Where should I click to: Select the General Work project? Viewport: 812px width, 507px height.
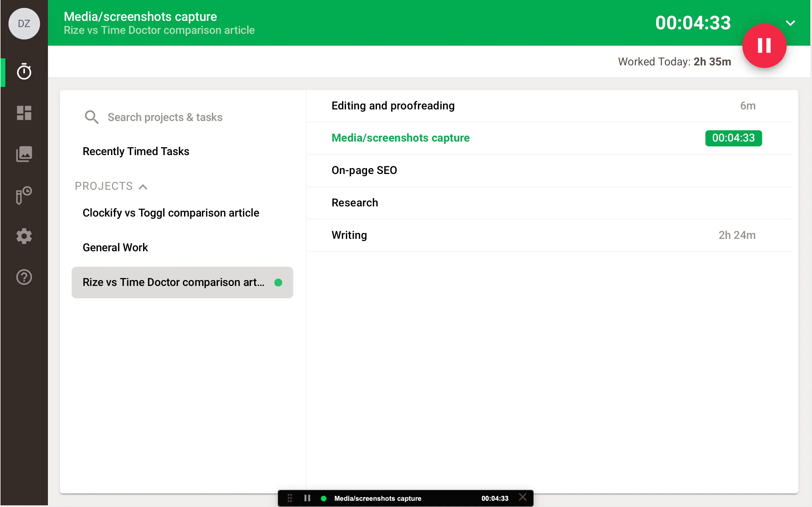(x=115, y=248)
